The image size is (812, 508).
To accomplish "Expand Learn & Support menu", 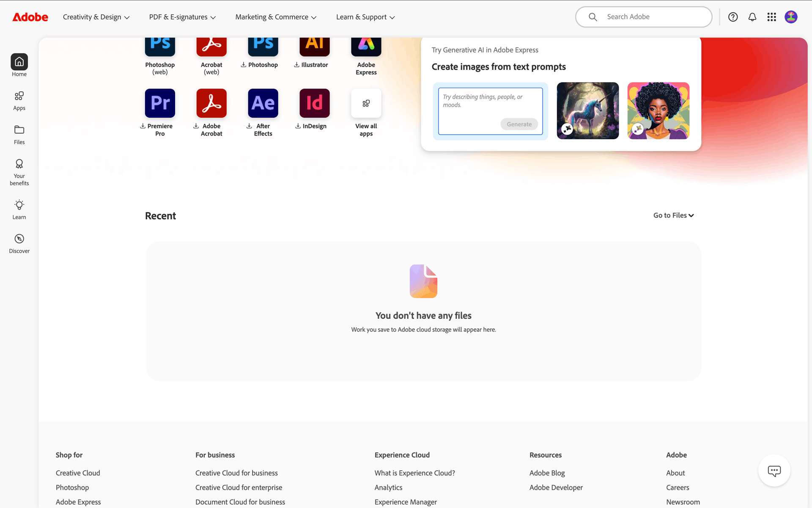I will (365, 17).
